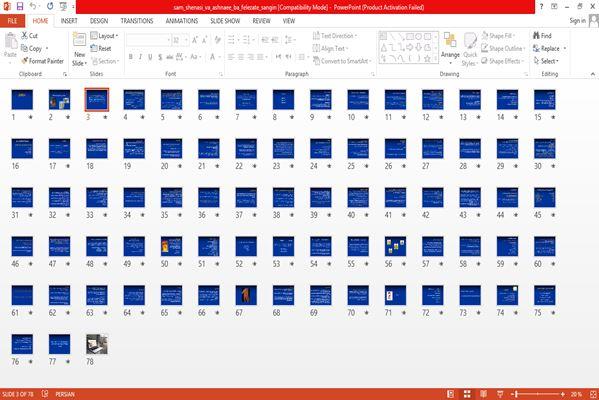Image resolution: width=599 pixels, height=400 pixels.
Task: Toggle center text alignment
Action: pyautogui.click(x=241, y=57)
